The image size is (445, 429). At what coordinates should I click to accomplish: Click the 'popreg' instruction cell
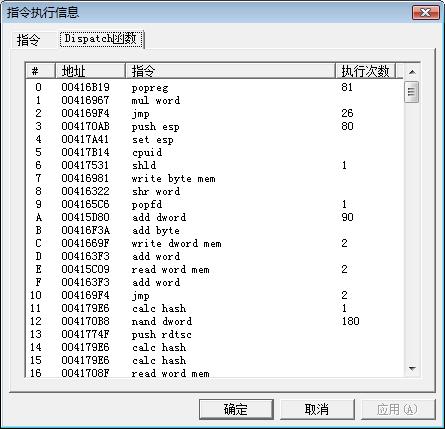pos(150,88)
